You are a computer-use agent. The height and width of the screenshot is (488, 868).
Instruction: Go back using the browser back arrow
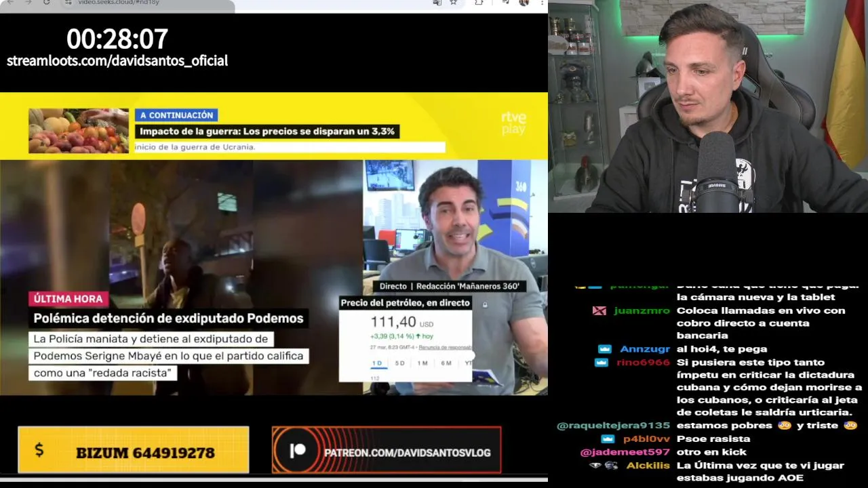point(9,2)
